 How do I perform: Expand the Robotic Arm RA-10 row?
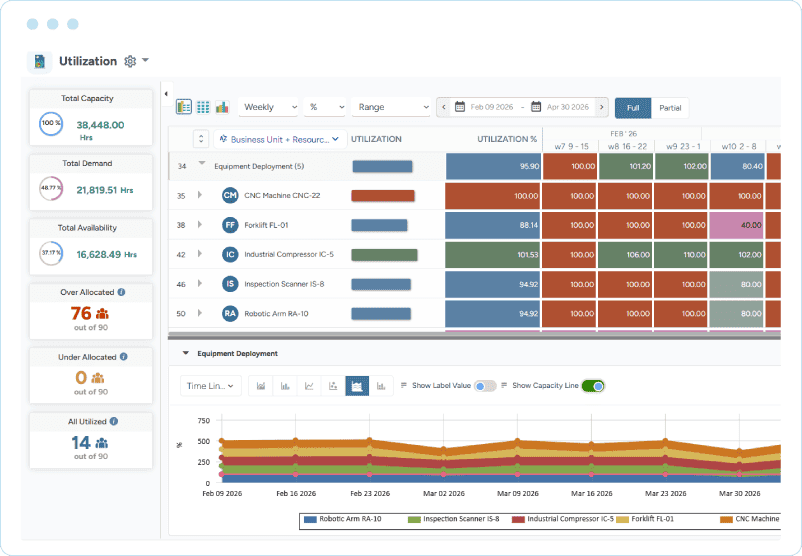200,313
